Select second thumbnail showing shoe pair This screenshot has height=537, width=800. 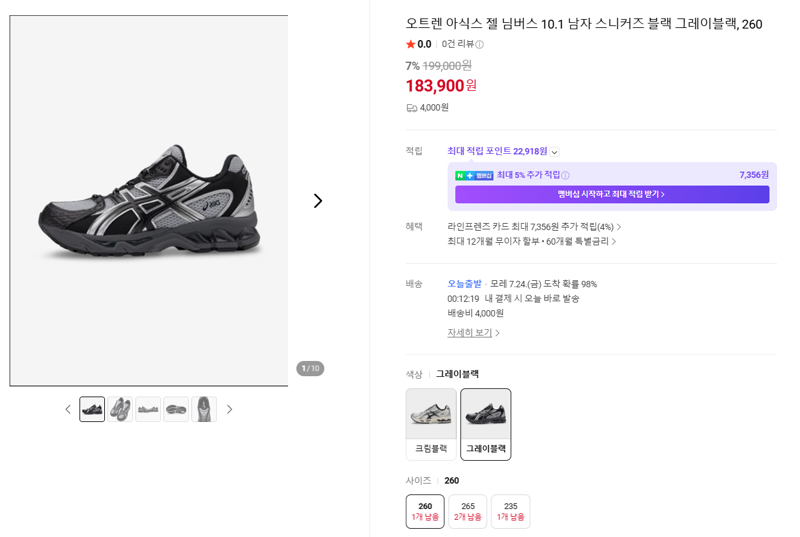(x=120, y=409)
